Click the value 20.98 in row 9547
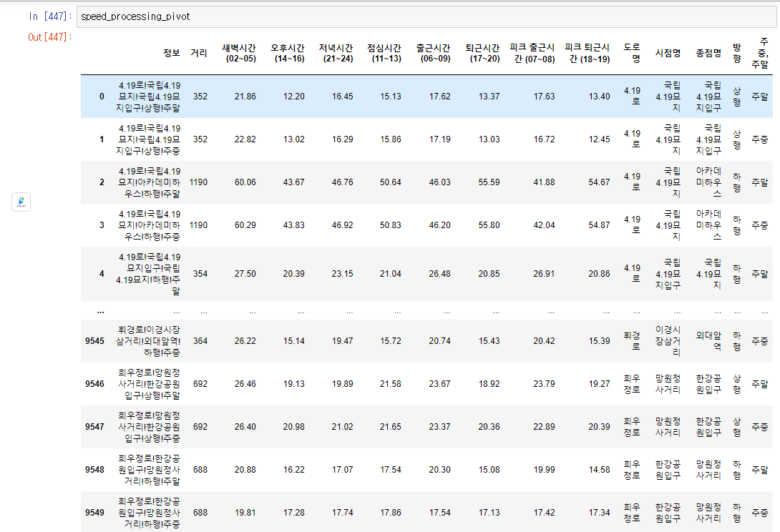780x532 pixels. coord(294,427)
